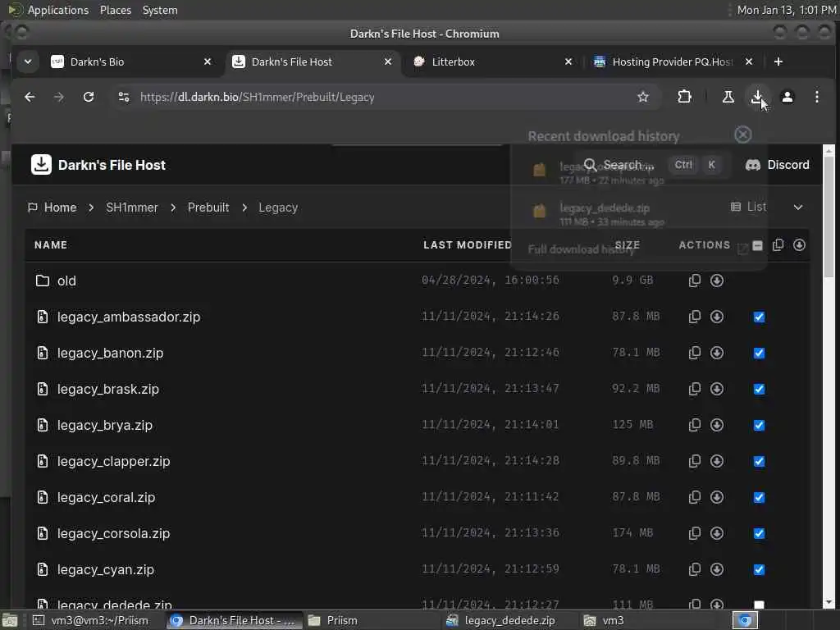Image resolution: width=840 pixels, height=630 pixels.
Task: Uncheck legacy_coral.zip checkbox
Action: [759, 497]
